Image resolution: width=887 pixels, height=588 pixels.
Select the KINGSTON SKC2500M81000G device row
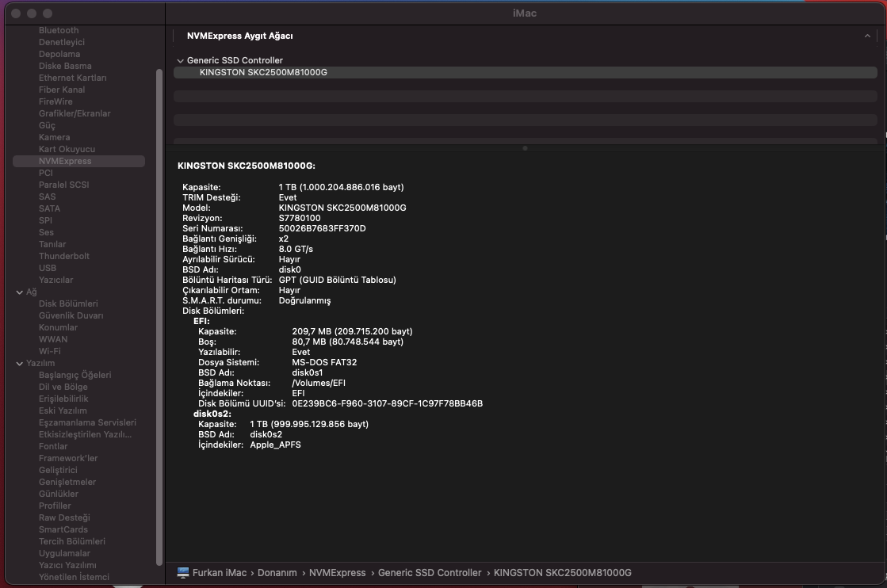click(x=262, y=71)
